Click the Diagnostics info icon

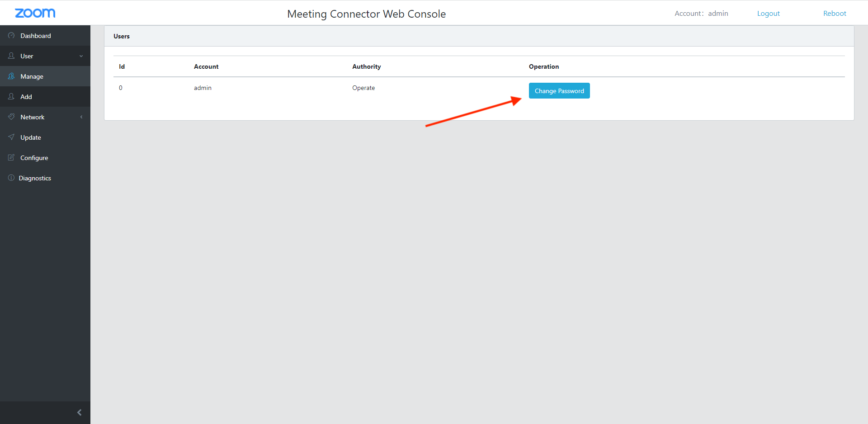[x=11, y=178]
